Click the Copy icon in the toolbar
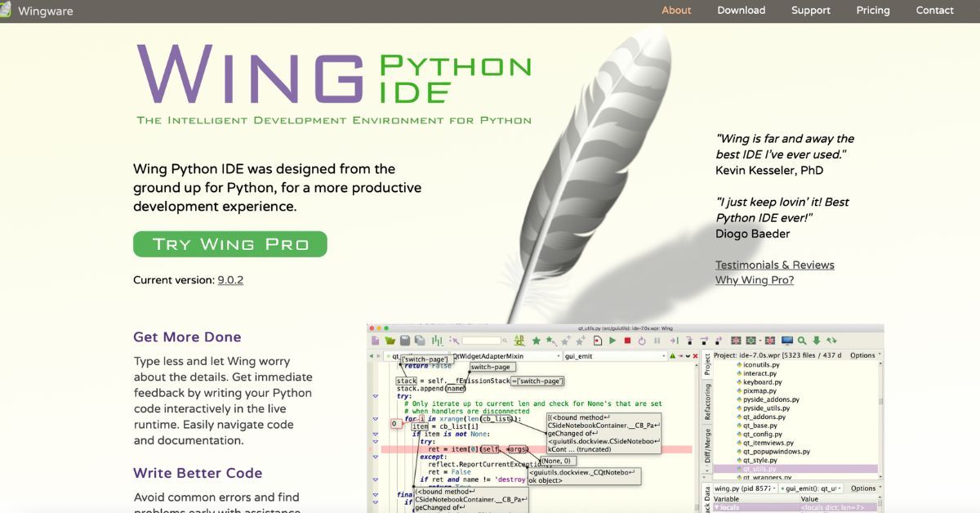 (x=419, y=341)
